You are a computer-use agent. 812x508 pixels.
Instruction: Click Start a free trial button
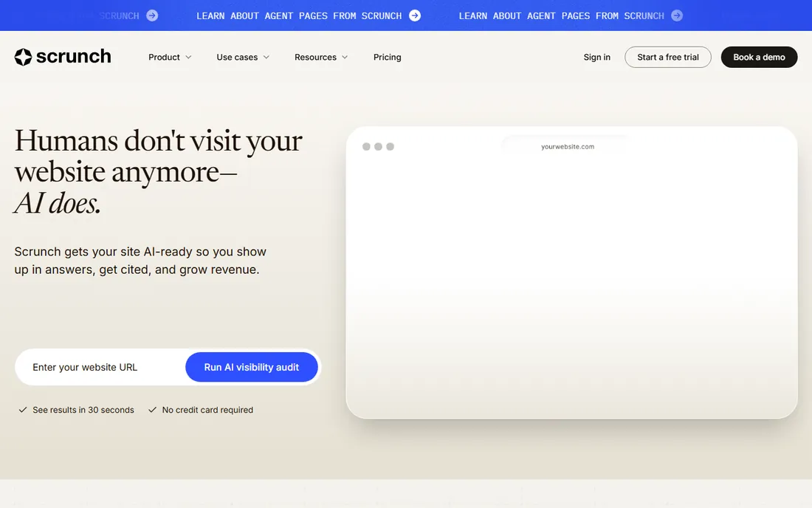pos(668,57)
